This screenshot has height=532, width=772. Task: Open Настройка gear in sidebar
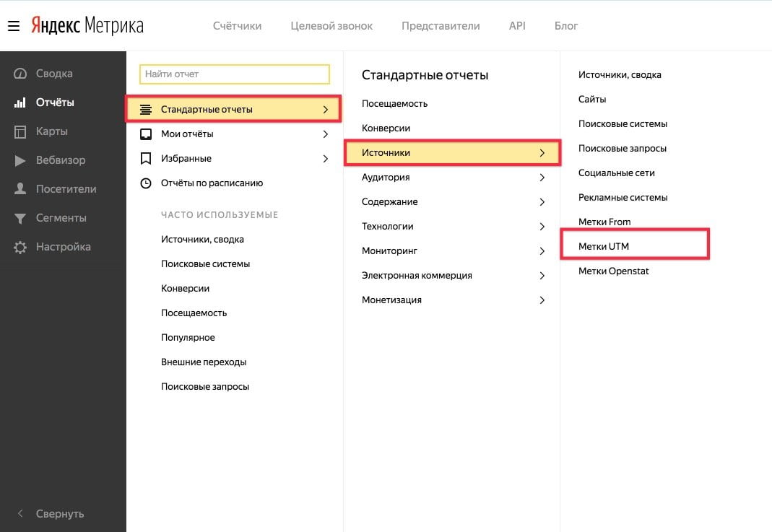(x=63, y=247)
